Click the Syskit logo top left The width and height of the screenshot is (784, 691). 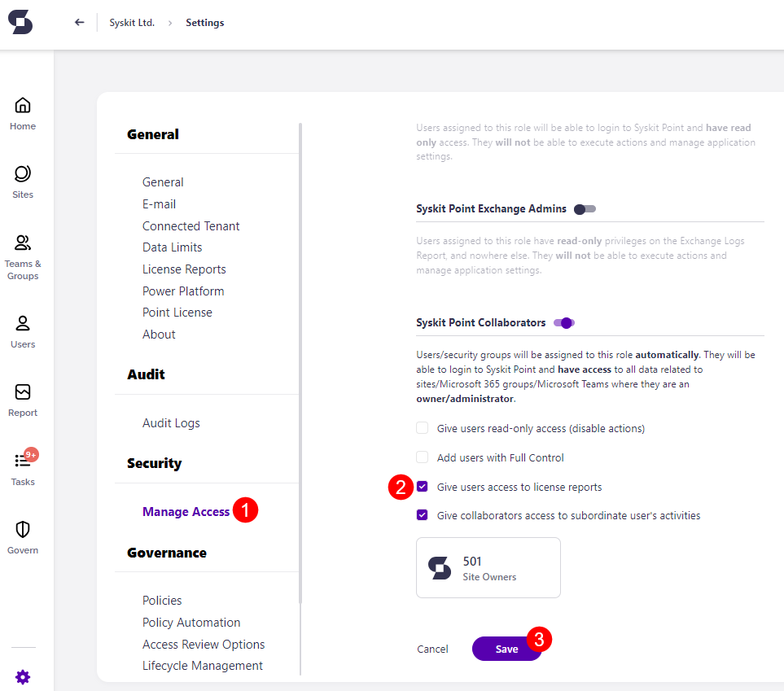pyautogui.click(x=20, y=22)
